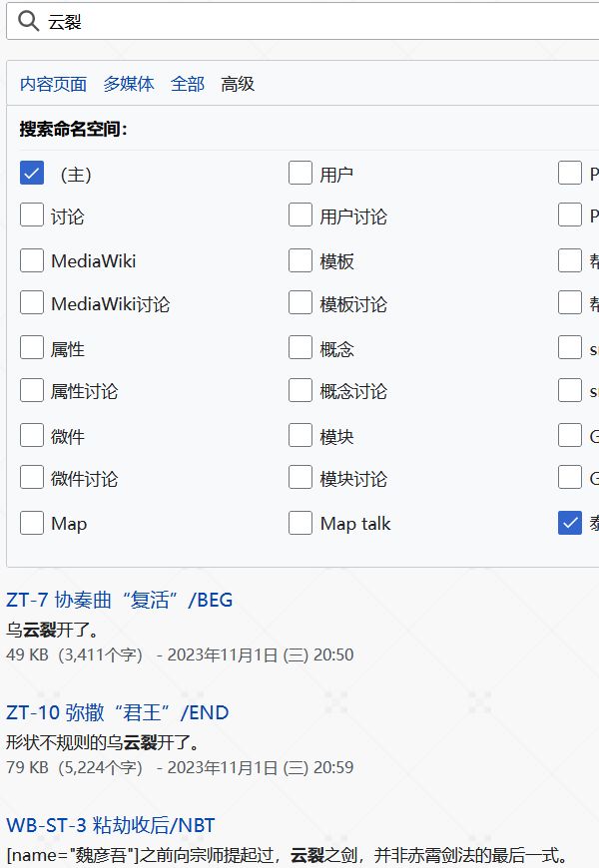Check the MediaWiki namespace checkbox
The width and height of the screenshot is (599, 868).
31,259
